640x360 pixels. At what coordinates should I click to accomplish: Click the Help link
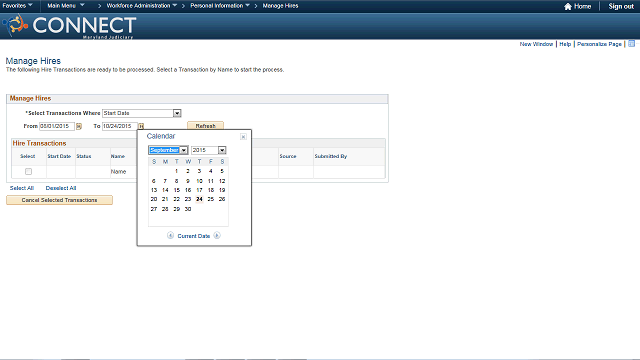tap(565, 44)
